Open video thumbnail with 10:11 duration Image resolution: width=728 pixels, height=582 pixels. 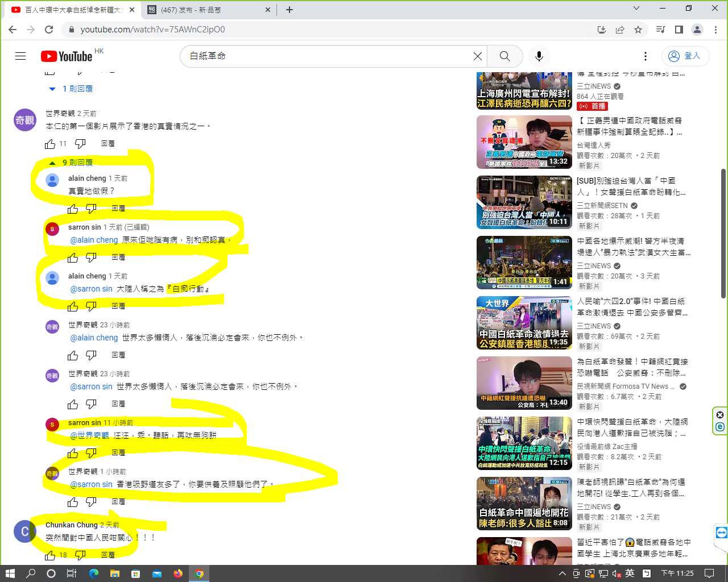(524, 202)
